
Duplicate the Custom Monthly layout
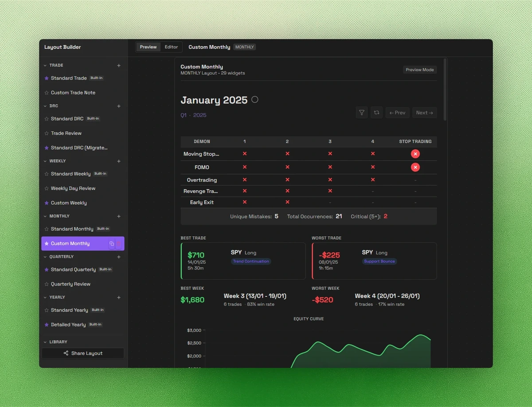point(112,243)
